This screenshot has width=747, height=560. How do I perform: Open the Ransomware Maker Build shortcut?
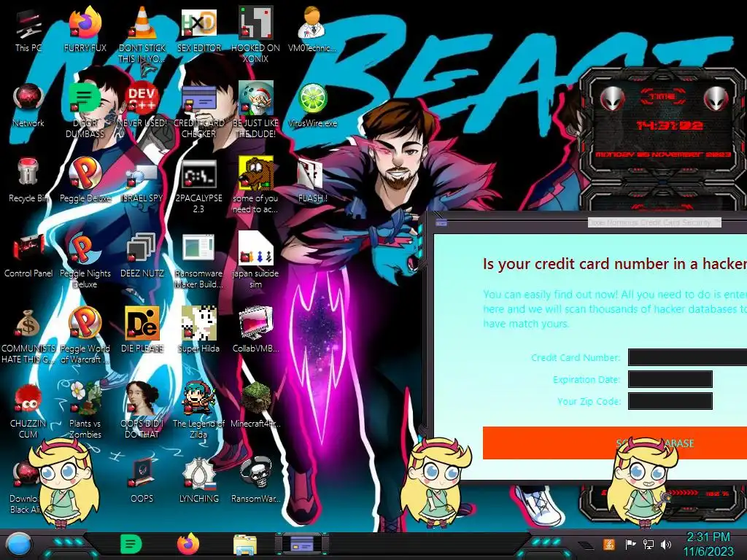pyautogui.click(x=198, y=261)
